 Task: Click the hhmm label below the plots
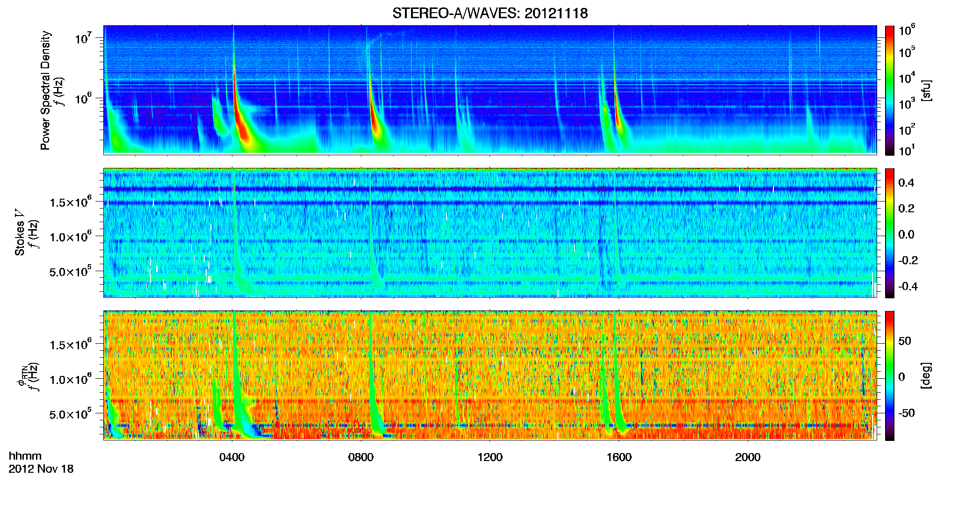point(25,456)
